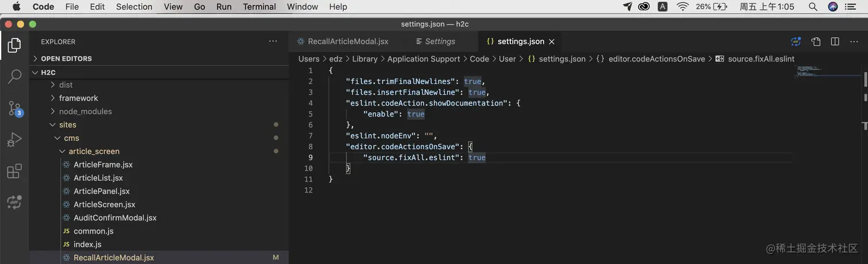Open the Run and Debug view

click(14, 139)
